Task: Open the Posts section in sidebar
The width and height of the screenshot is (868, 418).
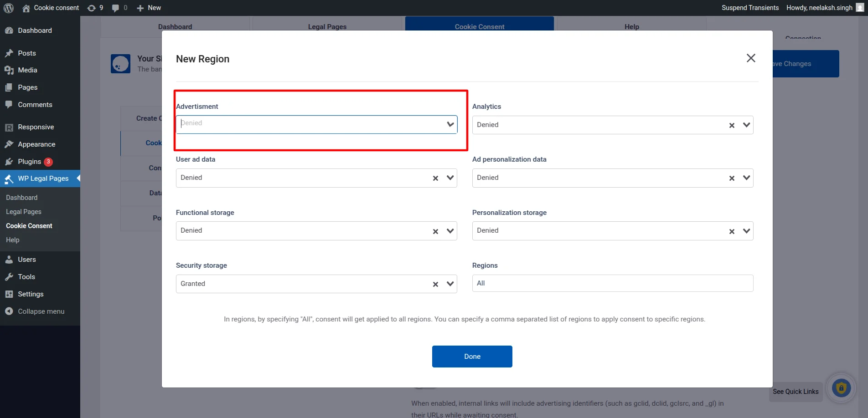Action: pos(10,53)
